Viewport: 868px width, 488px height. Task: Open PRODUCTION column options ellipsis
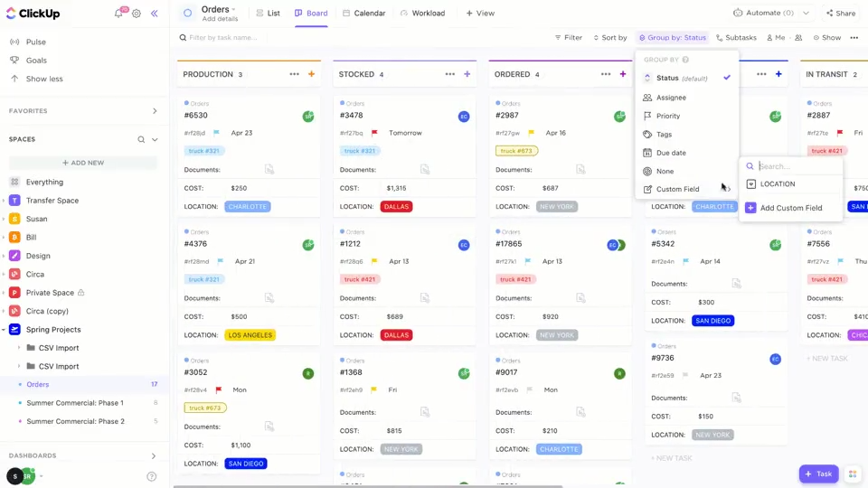[294, 74]
